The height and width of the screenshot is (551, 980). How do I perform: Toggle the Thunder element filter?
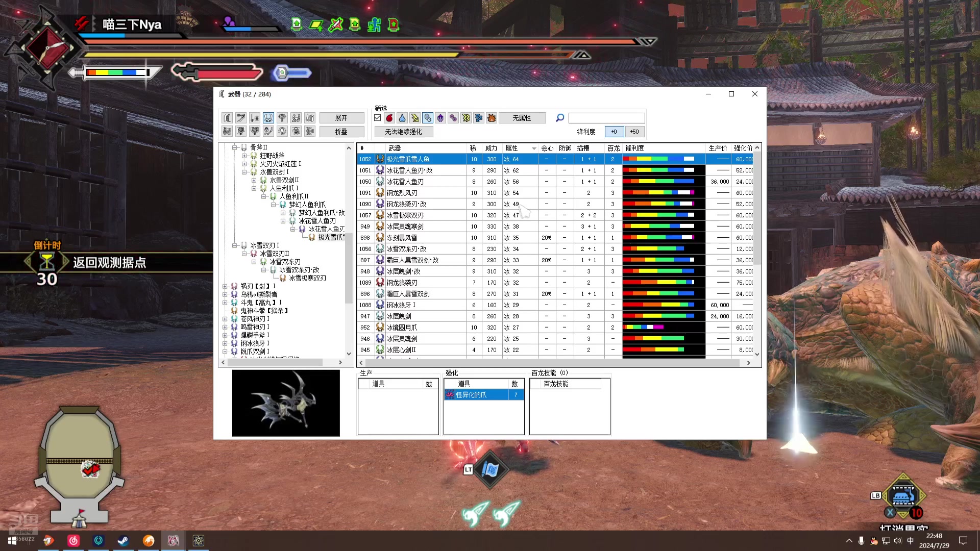pyautogui.click(x=415, y=118)
